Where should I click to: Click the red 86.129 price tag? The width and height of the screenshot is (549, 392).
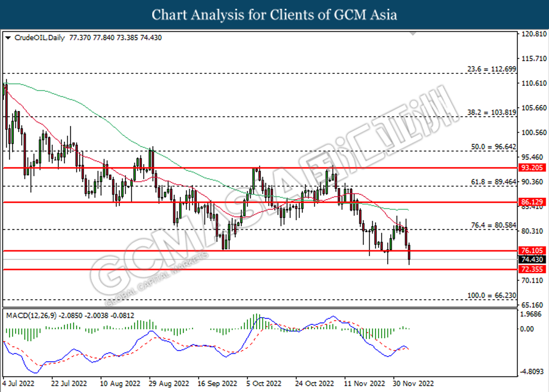point(532,202)
